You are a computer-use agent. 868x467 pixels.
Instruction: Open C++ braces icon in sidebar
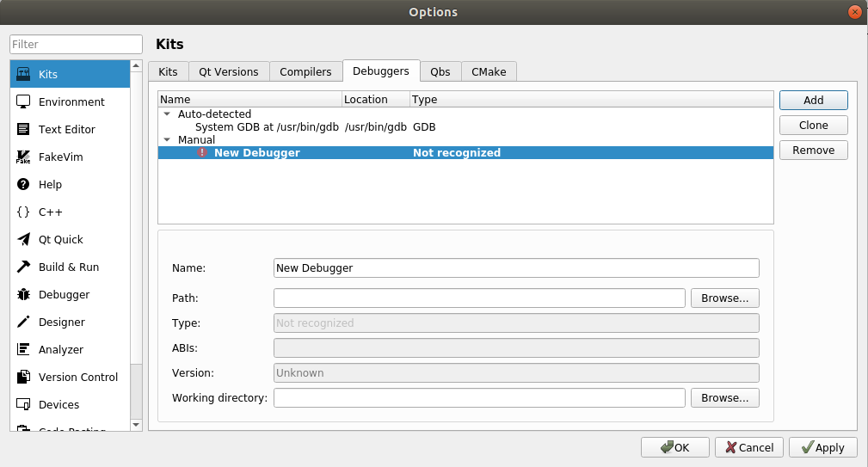pyautogui.click(x=24, y=212)
